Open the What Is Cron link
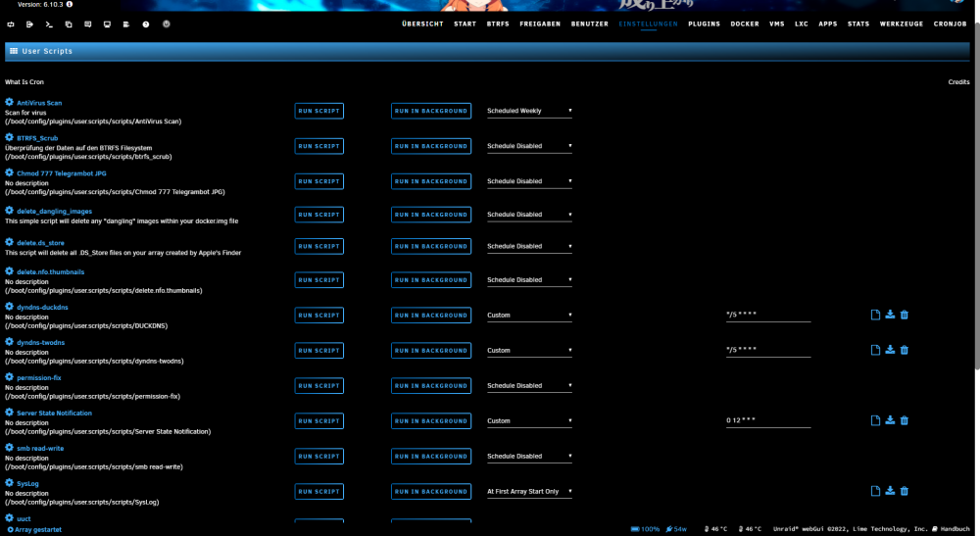The height and width of the screenshot is (536, 980). [x=24, y=82]
